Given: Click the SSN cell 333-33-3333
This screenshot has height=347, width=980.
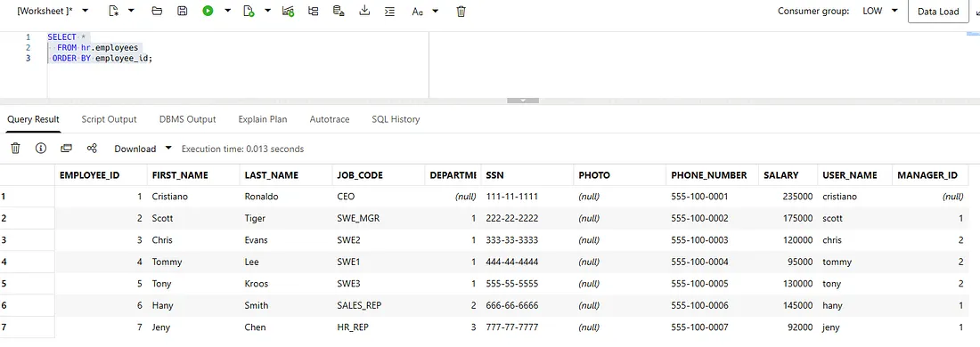Looking at the screenshot, I should (x=527, y=240).
